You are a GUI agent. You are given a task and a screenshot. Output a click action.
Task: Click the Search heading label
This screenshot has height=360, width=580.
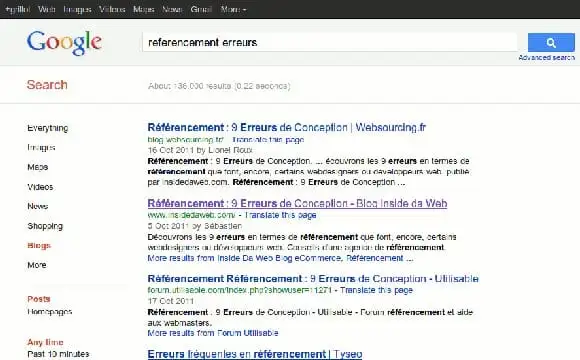(47, 85)
